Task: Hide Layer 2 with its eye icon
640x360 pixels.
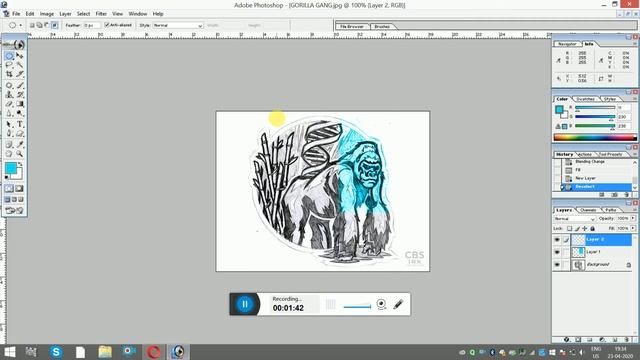Action: click(557, 240)
